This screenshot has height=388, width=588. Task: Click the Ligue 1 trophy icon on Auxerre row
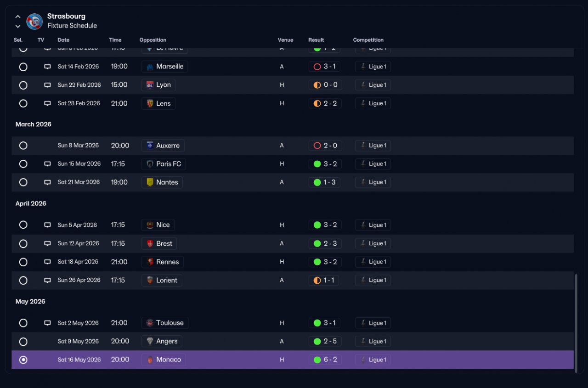coord(363,146)
